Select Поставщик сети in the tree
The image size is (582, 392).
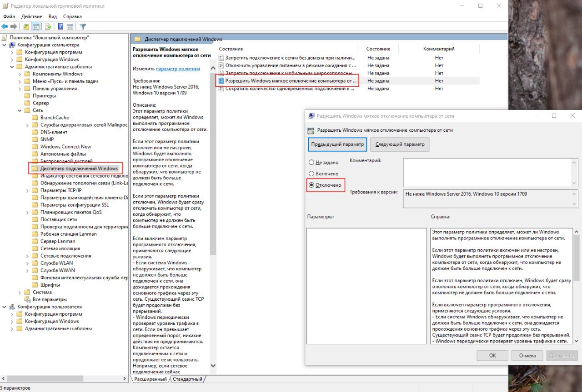59,219
